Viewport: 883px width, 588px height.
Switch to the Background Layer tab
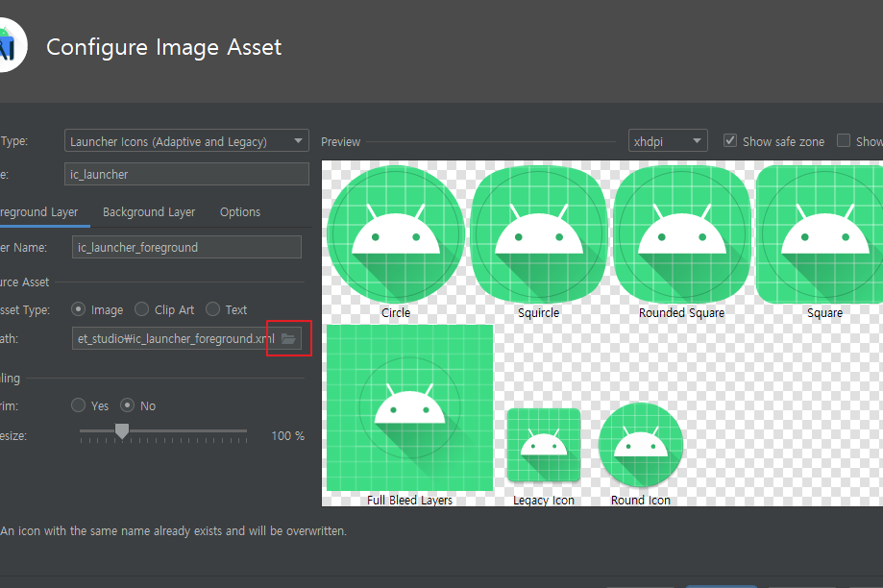tap(149, 212)
